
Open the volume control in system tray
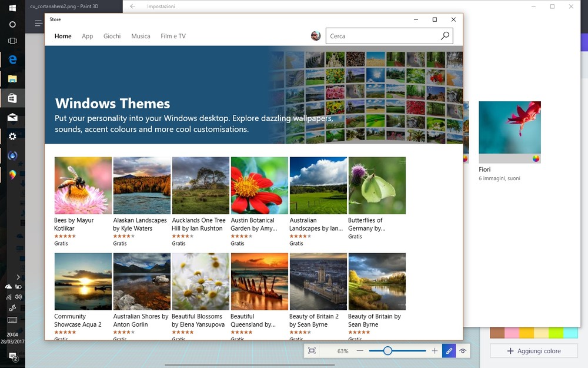coord(18,297)
